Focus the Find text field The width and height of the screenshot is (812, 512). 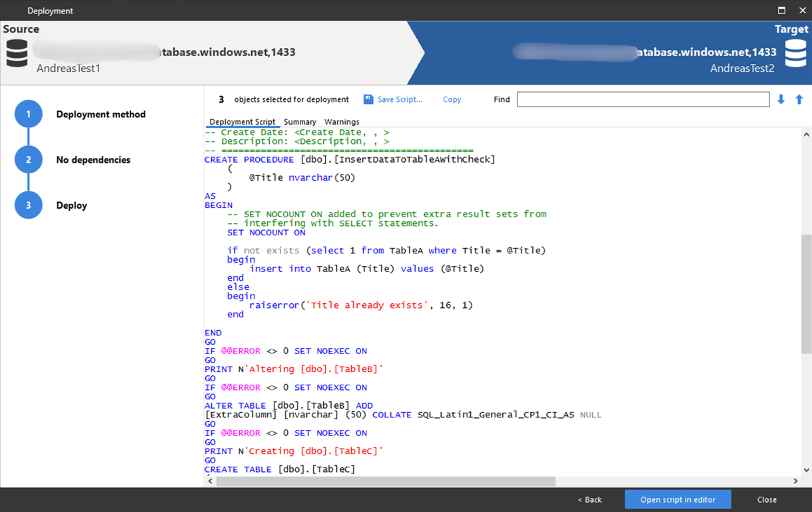[x=643, y=99]
